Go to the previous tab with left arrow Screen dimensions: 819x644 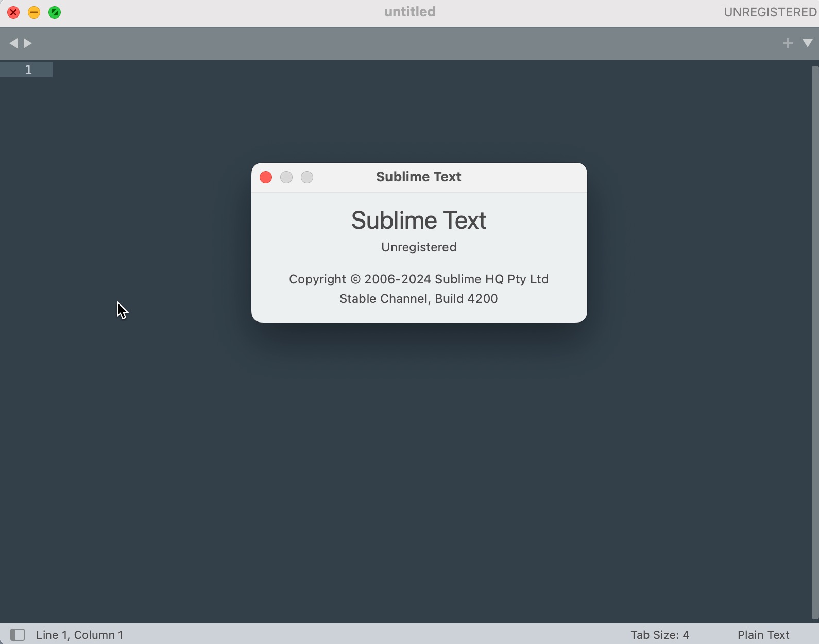coord(13,43)
